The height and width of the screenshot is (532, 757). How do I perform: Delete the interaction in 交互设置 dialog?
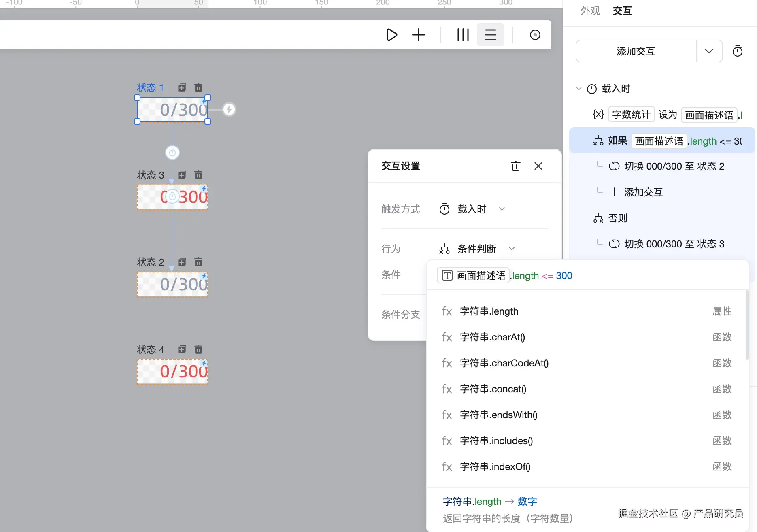(516, 166)
